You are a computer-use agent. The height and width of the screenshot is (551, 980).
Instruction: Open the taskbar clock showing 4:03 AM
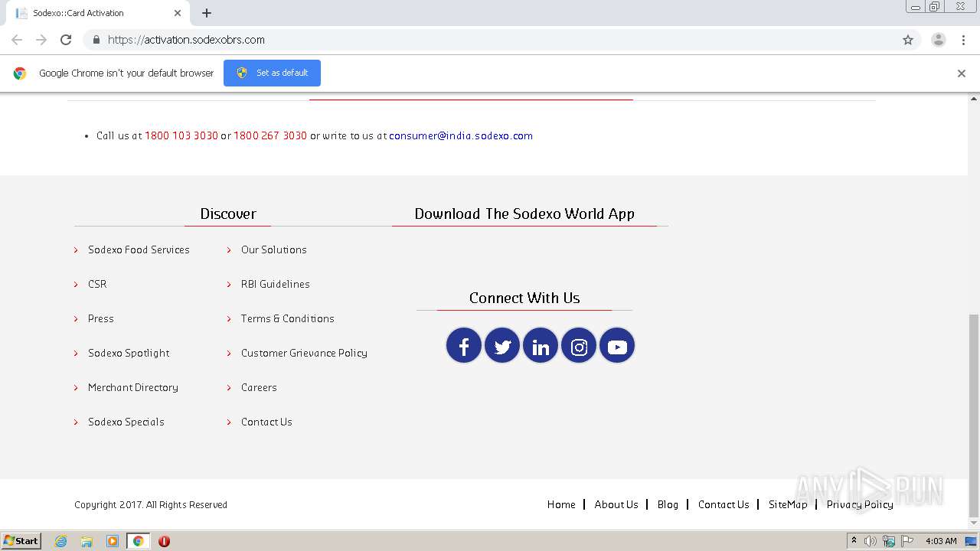point(941,541)
